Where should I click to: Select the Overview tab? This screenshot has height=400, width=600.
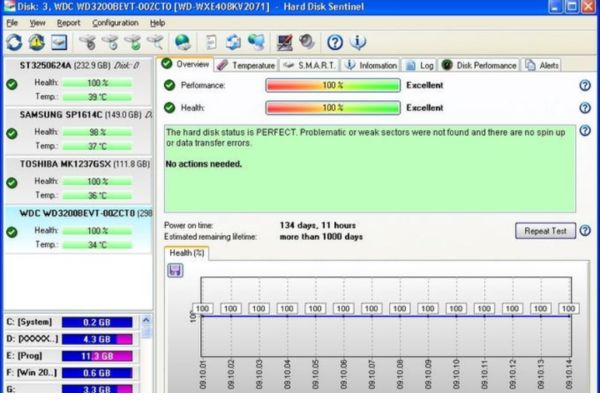(x=185, y=64)
